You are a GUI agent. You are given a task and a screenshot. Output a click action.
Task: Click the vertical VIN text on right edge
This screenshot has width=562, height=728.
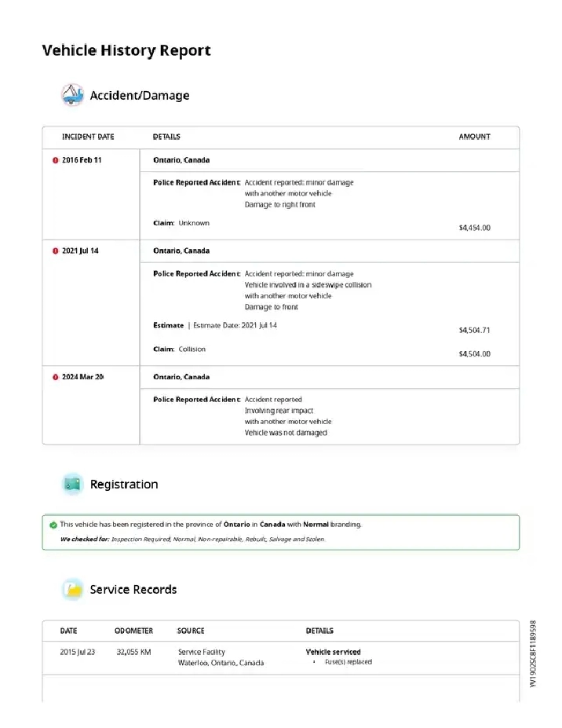tap(533, 653)
